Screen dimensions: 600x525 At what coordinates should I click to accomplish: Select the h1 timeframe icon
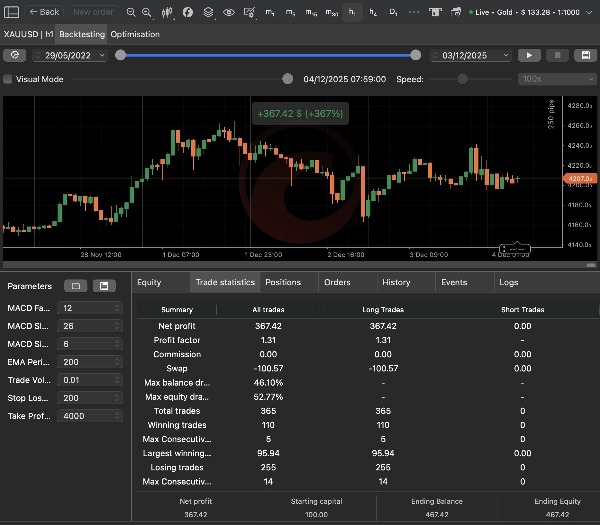click(352, 12)
